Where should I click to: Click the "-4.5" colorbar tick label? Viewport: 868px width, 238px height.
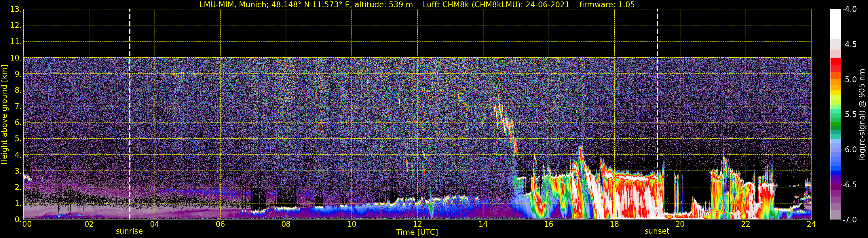tap(850, 44)
